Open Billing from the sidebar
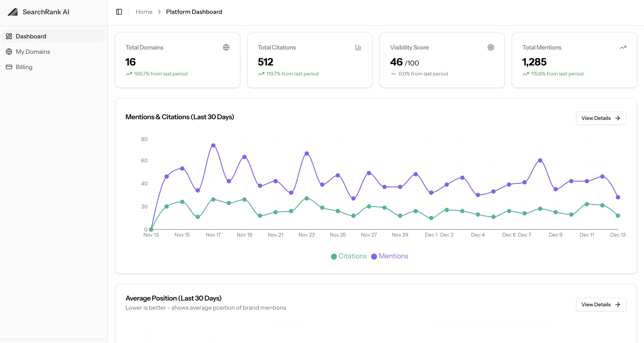Image resolution: width=644 pixels, height=343 pixels. (x=24, y=67)
